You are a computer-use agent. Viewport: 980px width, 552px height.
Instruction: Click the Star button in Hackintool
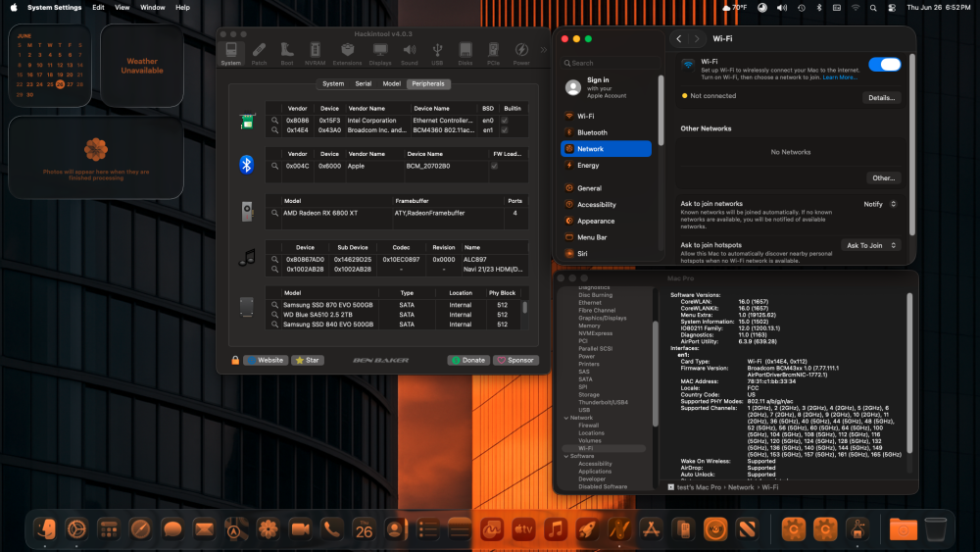(x=308, y=360)
